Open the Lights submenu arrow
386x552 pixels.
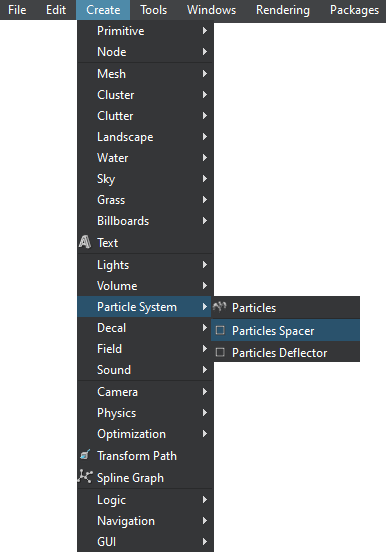[205, 265]
